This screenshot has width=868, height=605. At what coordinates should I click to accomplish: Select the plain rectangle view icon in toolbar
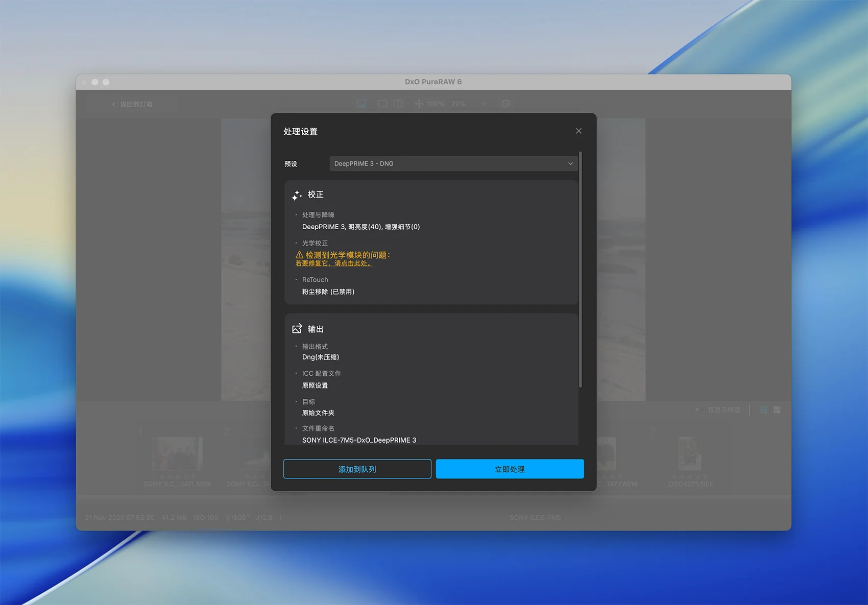pos(382,104)
